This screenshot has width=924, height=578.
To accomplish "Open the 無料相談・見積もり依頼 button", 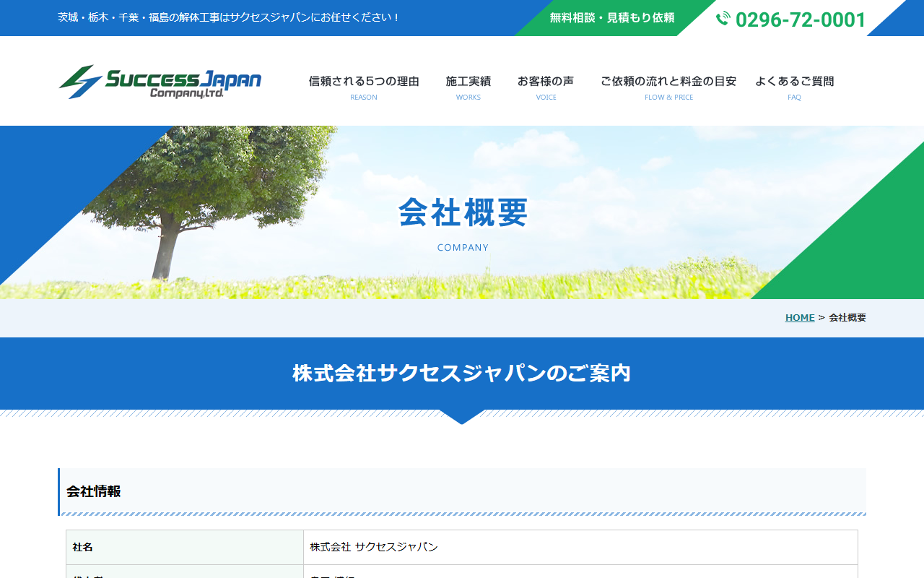I will [x=612, y=18].
